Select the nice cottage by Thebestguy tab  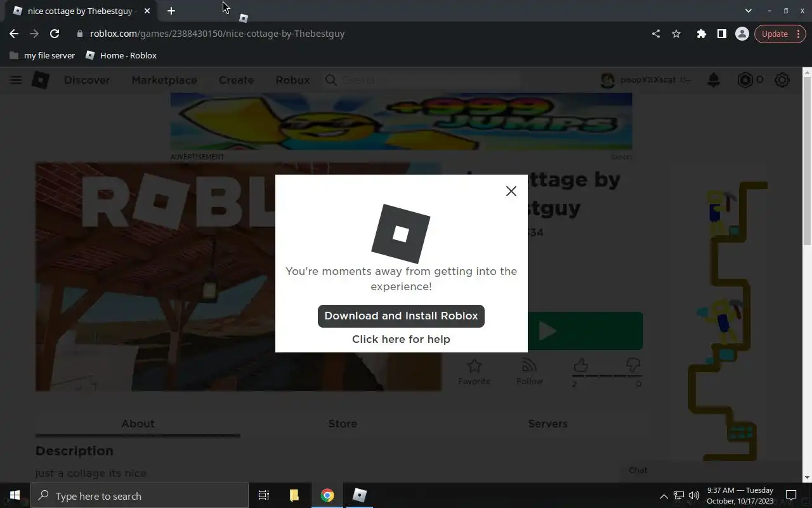[81, 11]
